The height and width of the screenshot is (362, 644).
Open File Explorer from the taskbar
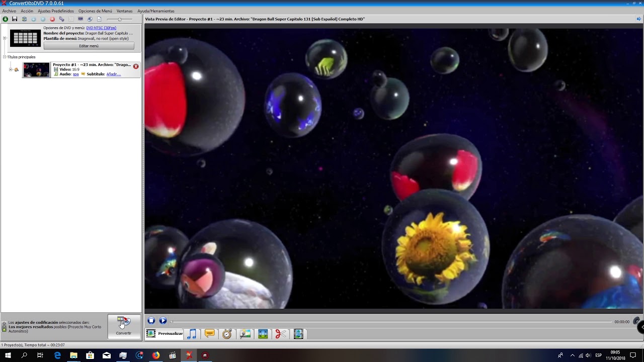click(x=73, y=355)
